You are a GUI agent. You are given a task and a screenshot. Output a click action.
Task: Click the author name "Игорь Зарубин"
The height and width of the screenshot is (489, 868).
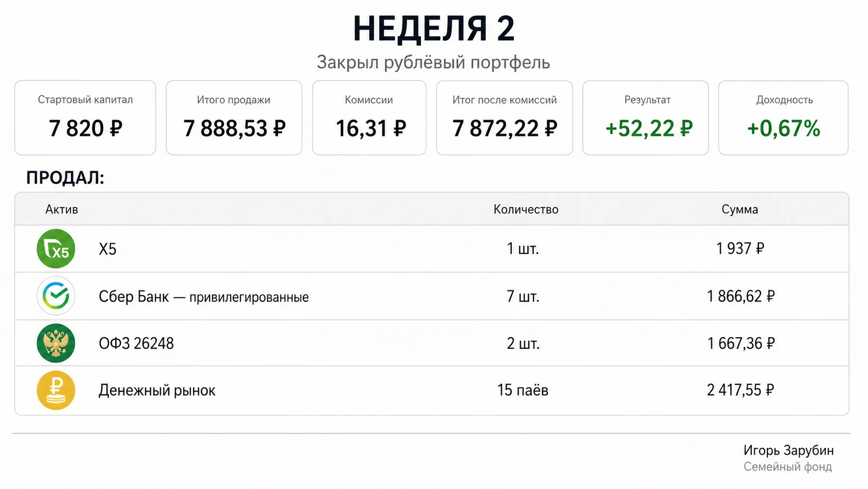pyautogui.click(x=789, y=451)
